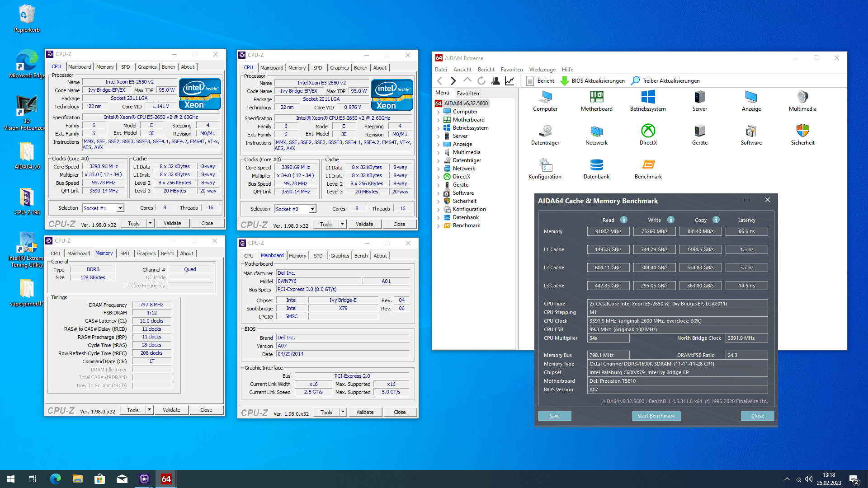Switch to Graphics tab in Mainboard CPU-Z window
This screenshot has height=488, width=868.
(x=340, y=256)
